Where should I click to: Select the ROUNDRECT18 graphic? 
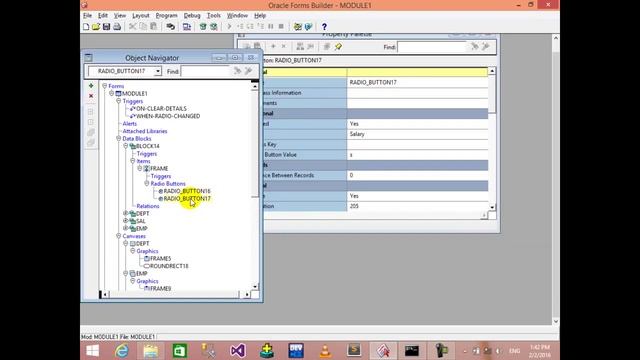(x=169, y=266)
